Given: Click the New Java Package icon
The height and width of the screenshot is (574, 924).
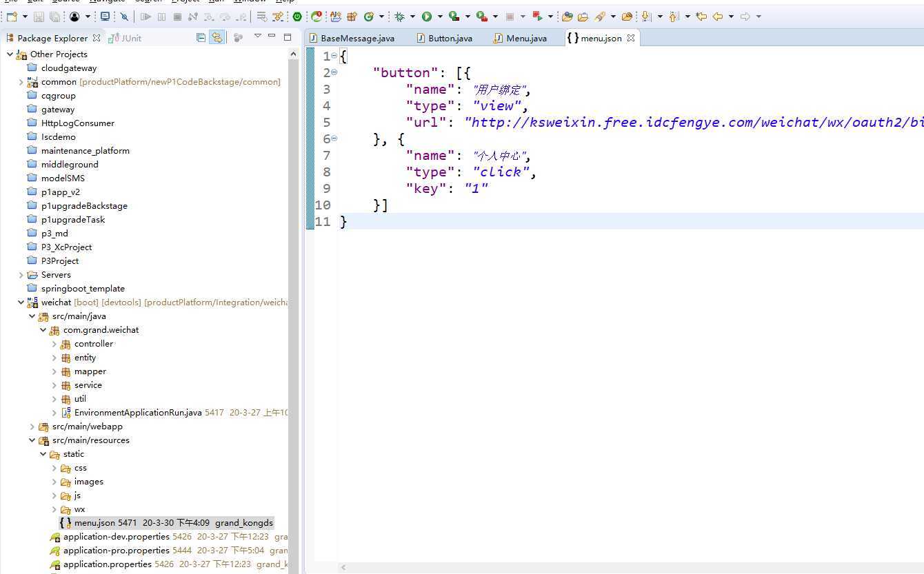Looking at the screenshot, I should point(352,17).
